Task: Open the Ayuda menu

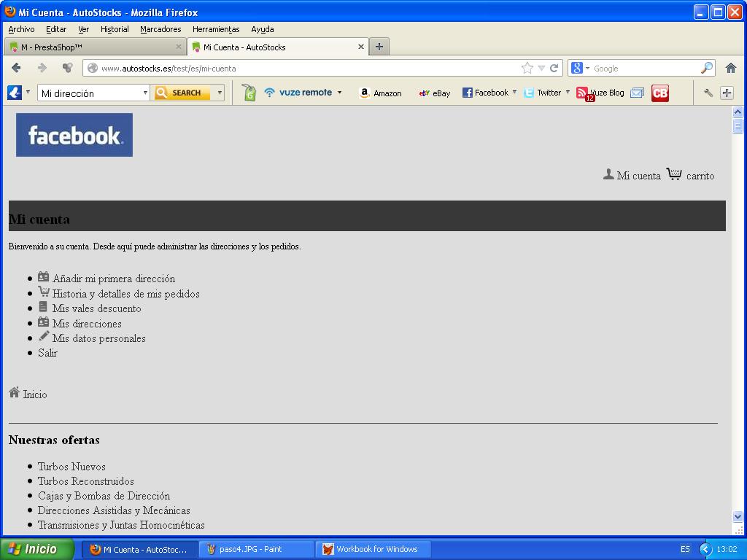Action: [x=263, y=29]
